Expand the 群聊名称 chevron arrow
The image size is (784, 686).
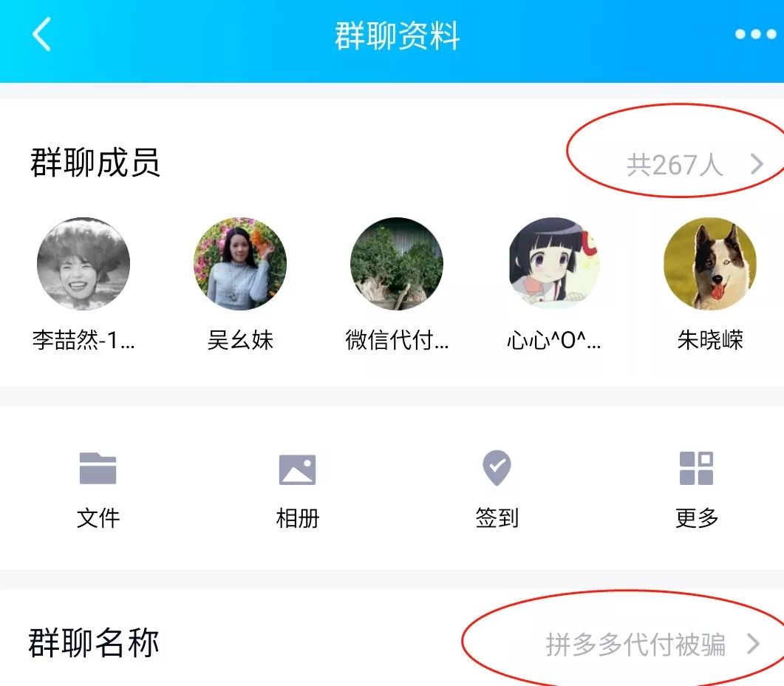click(753, 643)
